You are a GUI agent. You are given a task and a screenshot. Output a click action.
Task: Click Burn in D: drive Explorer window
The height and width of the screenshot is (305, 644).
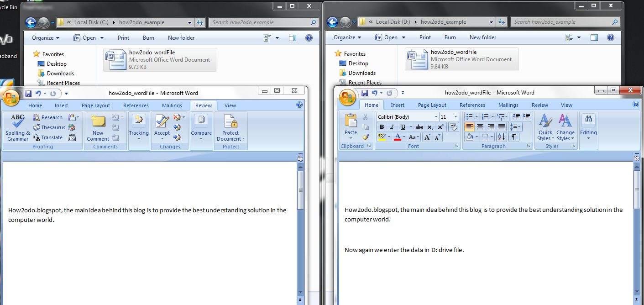(x=450, y=37)
